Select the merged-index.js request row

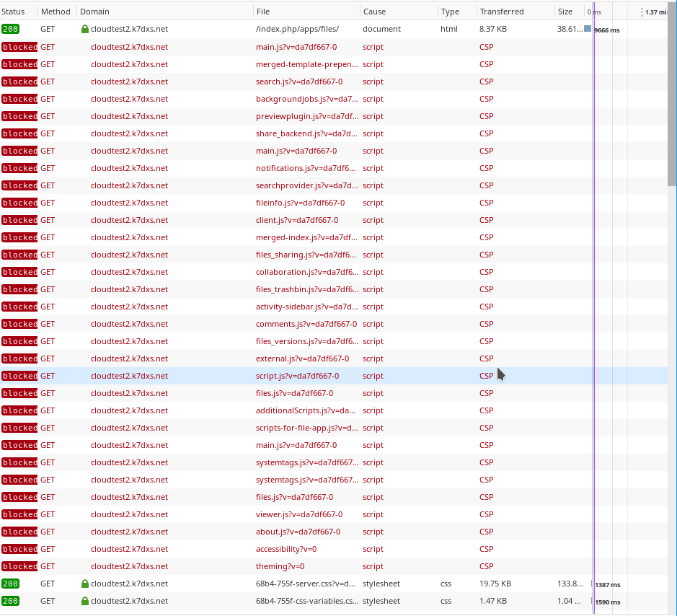tap(288, 237)
